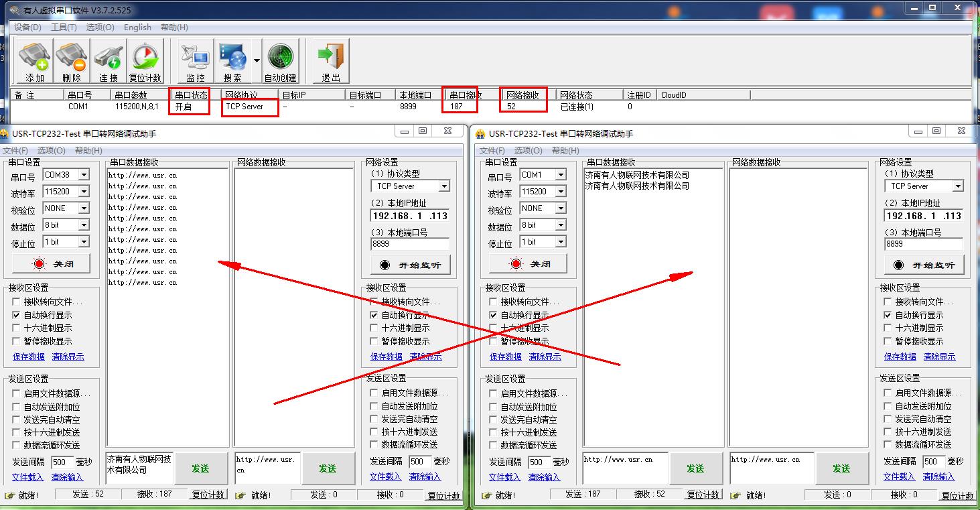Click 清除显示 link in left serial receive settings

pyautogui.click(x=68, y=357)
